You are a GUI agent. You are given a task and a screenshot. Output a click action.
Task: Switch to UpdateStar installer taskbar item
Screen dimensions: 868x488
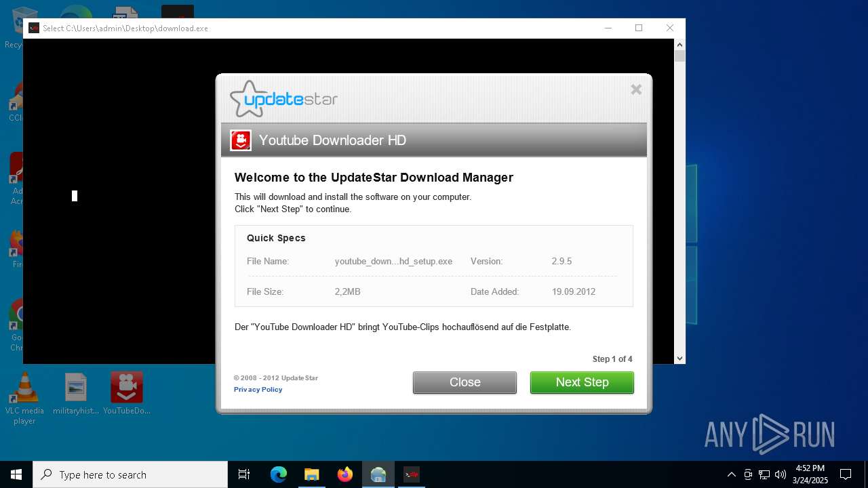point(378,474)
